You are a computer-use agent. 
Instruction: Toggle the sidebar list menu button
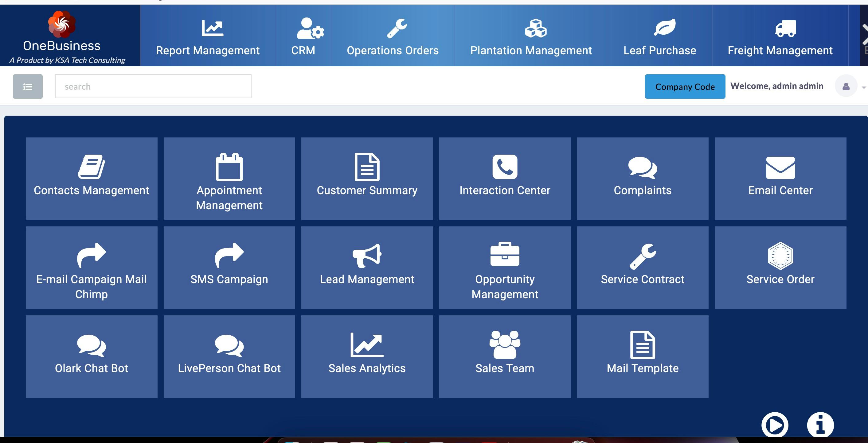pyautogui.click(x=28, y=87)
